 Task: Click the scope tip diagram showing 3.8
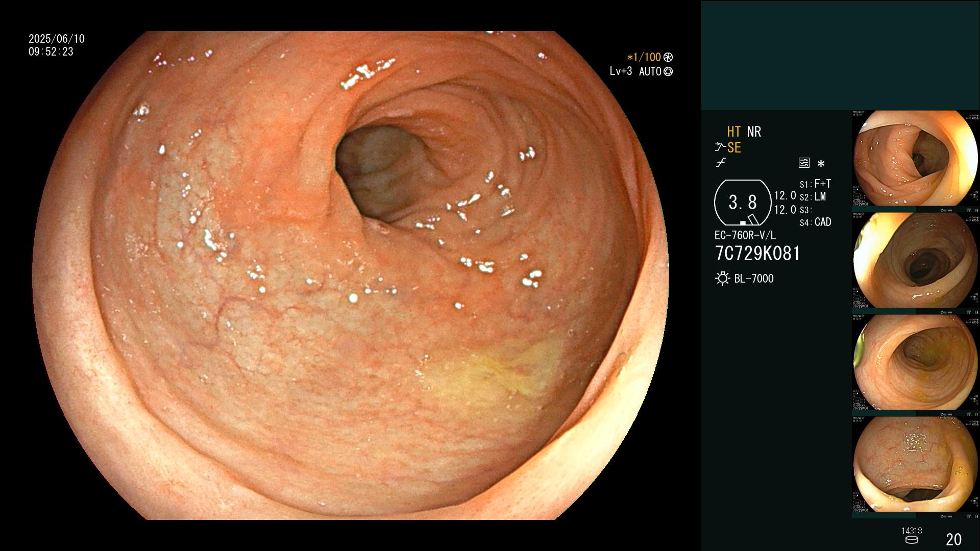tap(743, 203)
